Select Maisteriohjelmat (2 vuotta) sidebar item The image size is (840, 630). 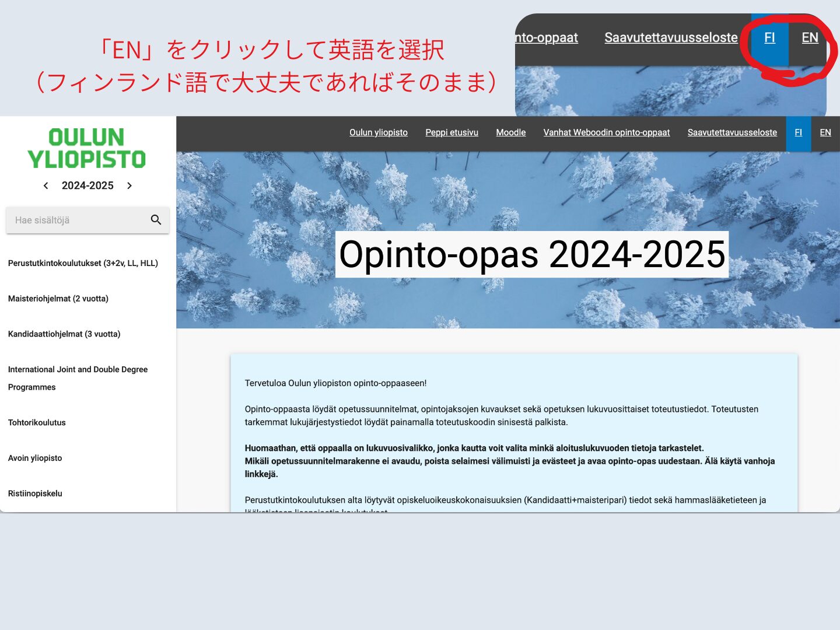click(58, 299)
